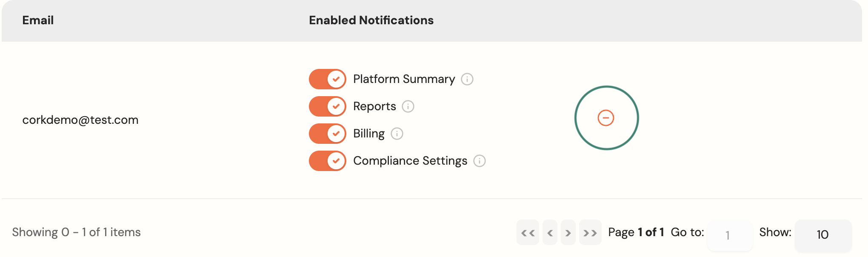The image size is (868, 257).
Task: Go to the next page with the right chevron
Action: click(x=568, y=232)
